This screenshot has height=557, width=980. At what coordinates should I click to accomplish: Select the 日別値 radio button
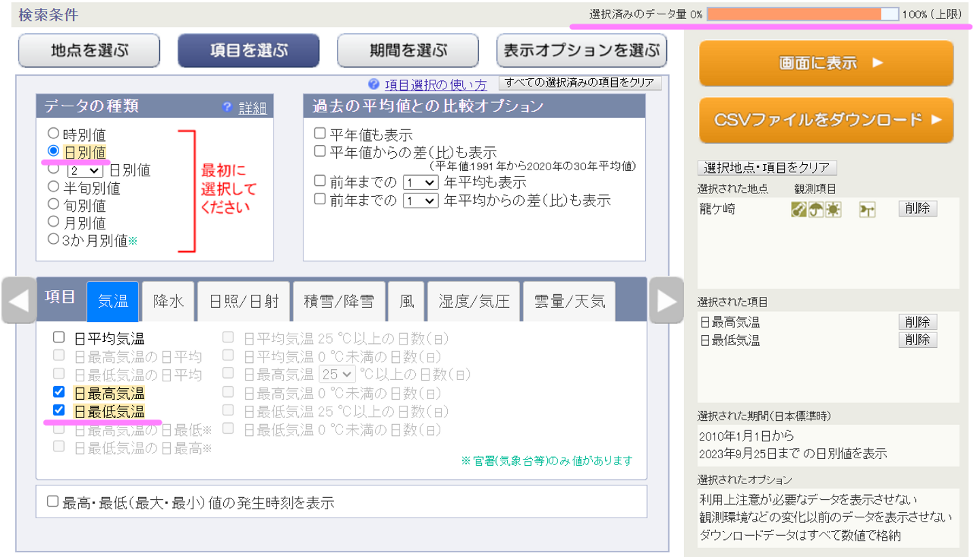(x=53, y=150)
